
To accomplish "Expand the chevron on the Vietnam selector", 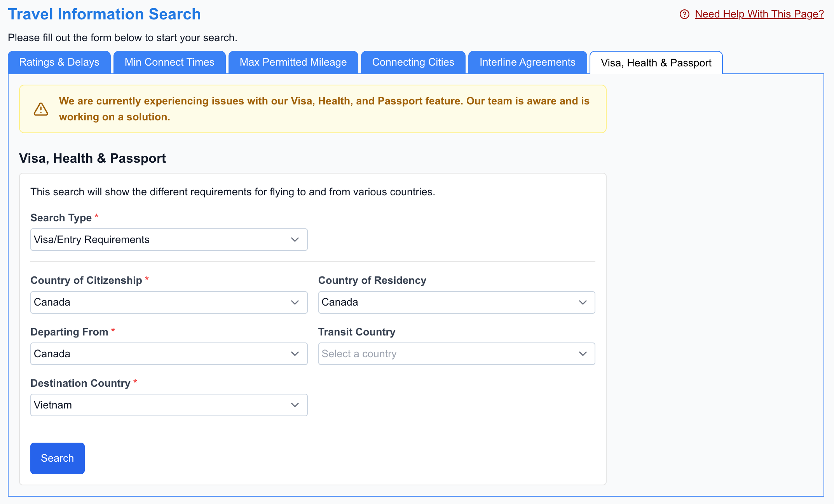I will click(x=295, y=405).
